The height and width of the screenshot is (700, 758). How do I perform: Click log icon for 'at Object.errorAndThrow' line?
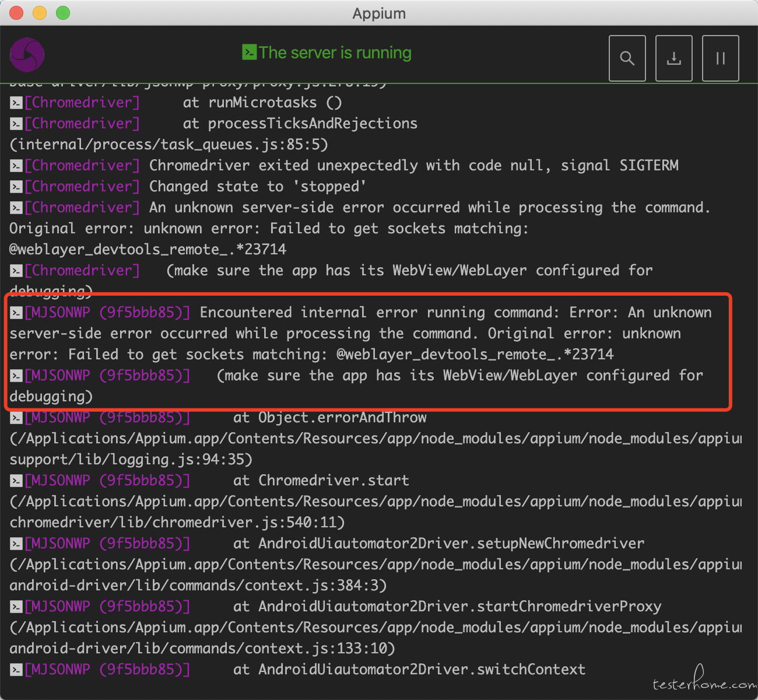[16, 418]
